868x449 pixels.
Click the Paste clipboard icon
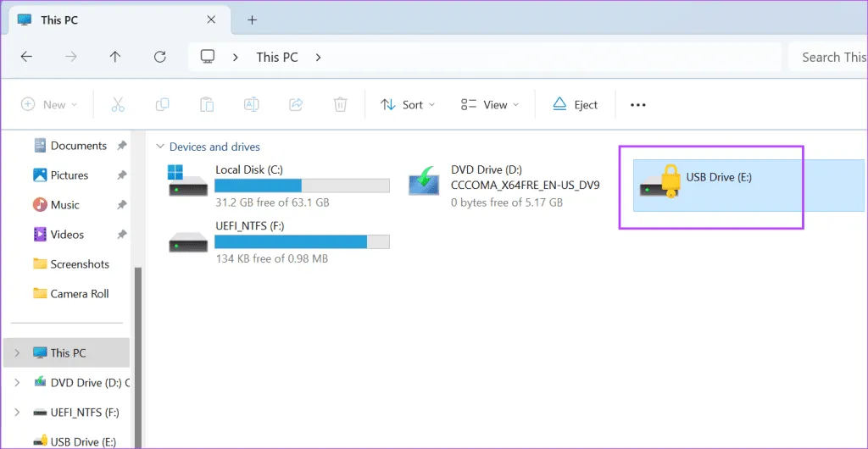(206, 105)
